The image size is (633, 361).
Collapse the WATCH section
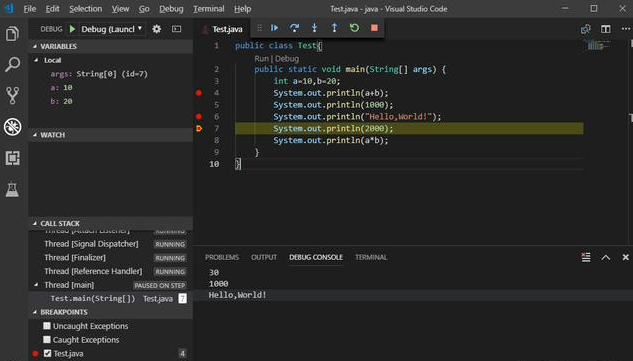click(111, 135)
